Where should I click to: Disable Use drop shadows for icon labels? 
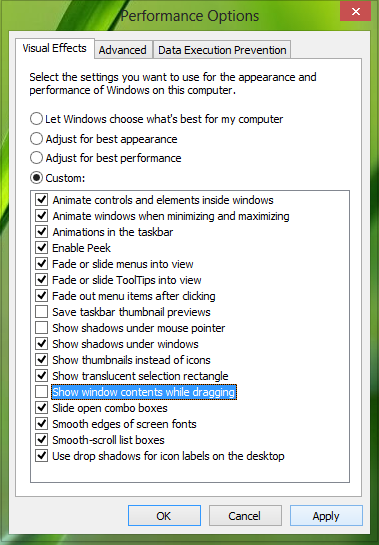click(41, 456)
